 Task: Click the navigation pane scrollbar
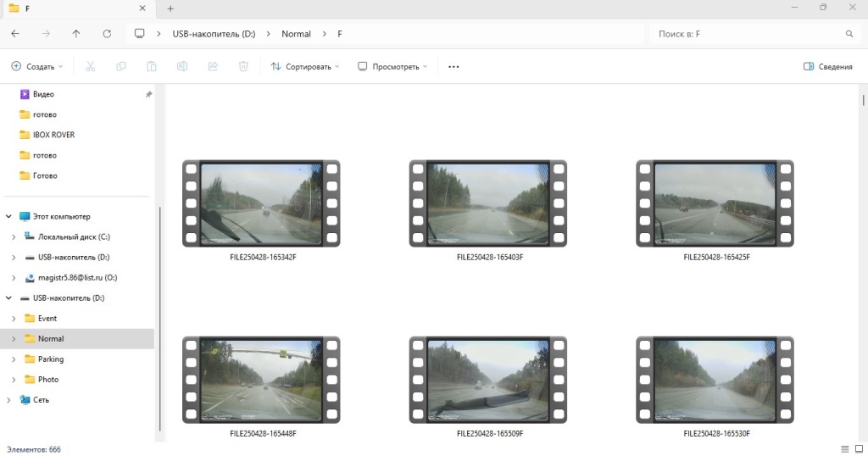point(160,319)
